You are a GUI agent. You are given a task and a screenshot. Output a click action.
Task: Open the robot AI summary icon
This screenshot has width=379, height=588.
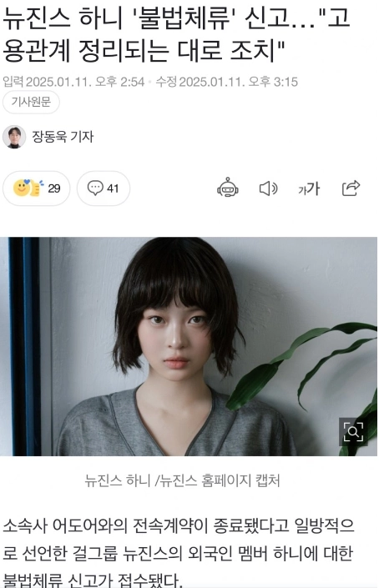[x=228, y=188]
